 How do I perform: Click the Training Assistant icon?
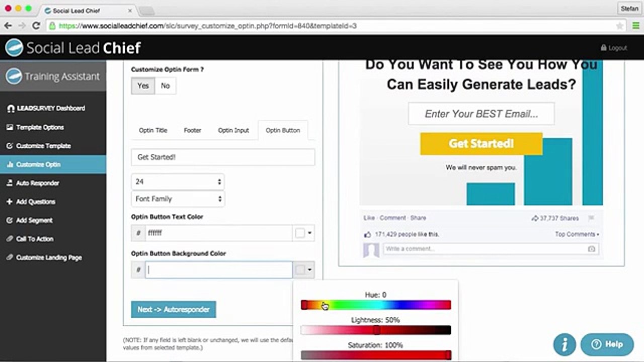[x=14, y=76]
